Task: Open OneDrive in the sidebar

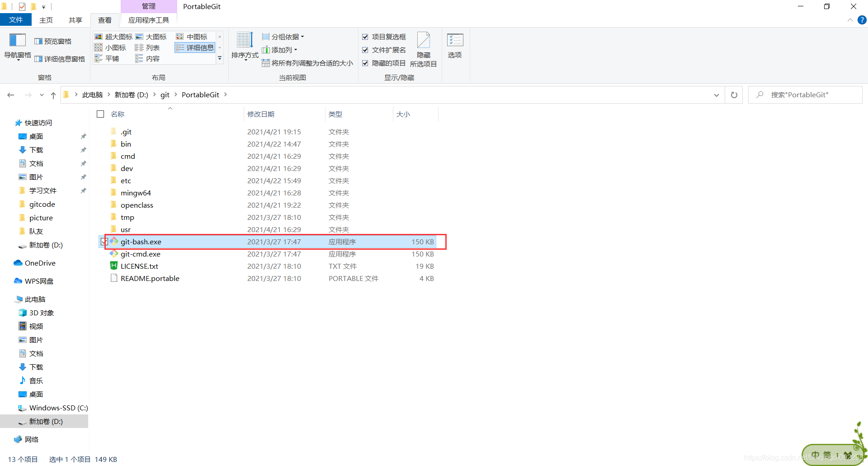Action: click(x=35, y=263)
